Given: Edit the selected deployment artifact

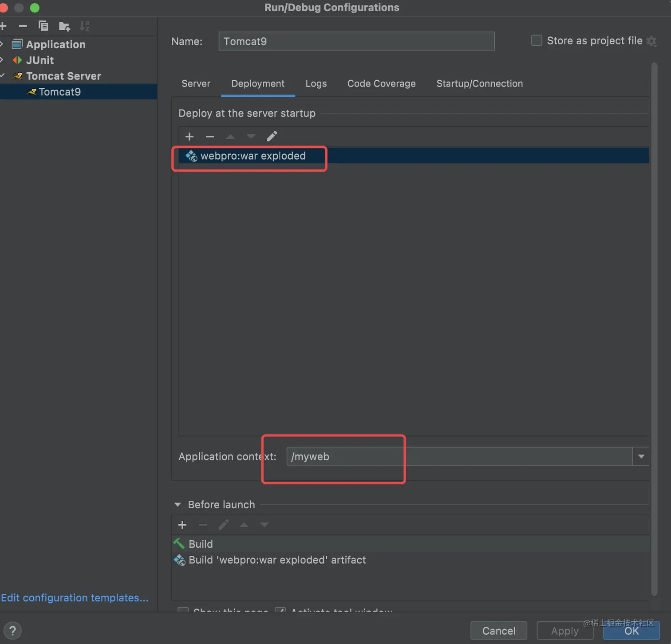Looking at the screenshot, I should coord(272,136).
